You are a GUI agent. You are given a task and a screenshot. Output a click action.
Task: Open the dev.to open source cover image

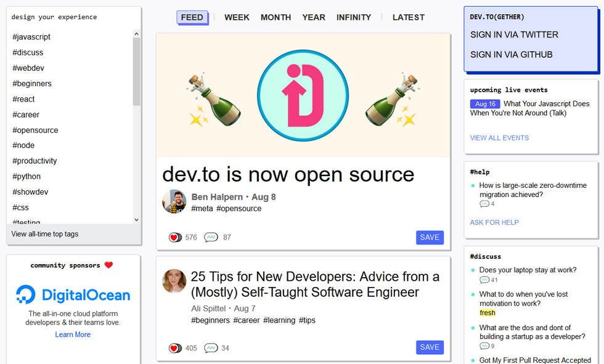(303, 95)
